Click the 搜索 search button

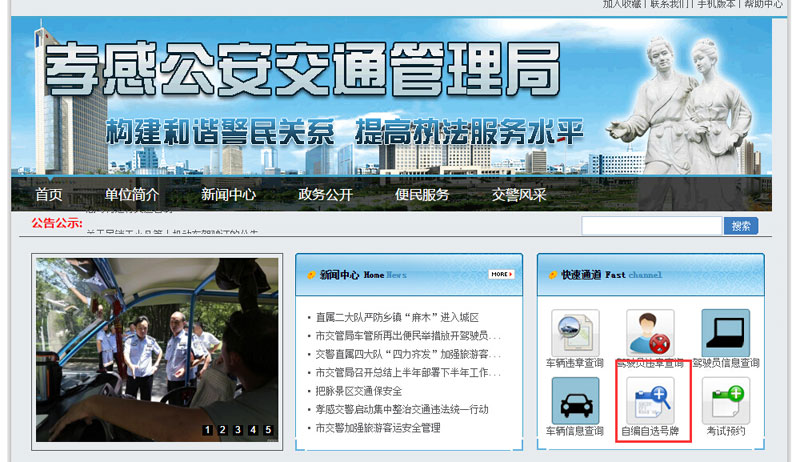pos(741,226)
